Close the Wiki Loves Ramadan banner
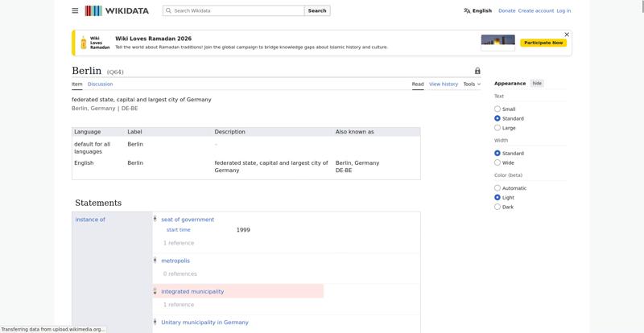The height and width of the screenshot is (333, 644). [567, 35]
